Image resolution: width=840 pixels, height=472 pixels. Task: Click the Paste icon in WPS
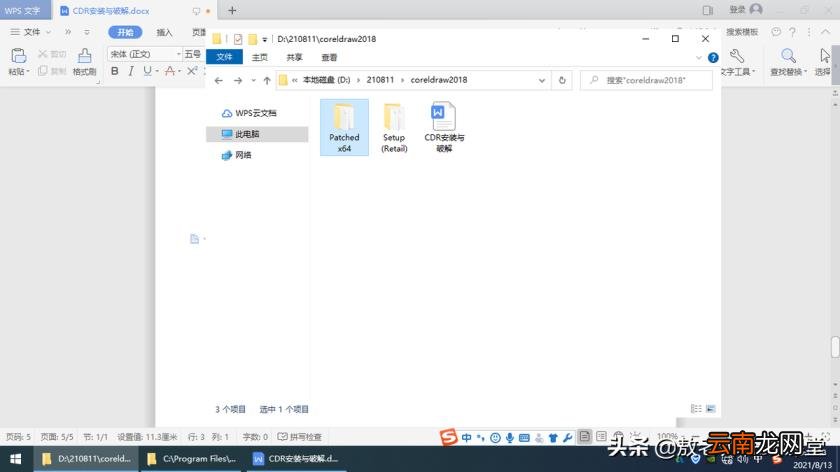click(x=18, y=56)
